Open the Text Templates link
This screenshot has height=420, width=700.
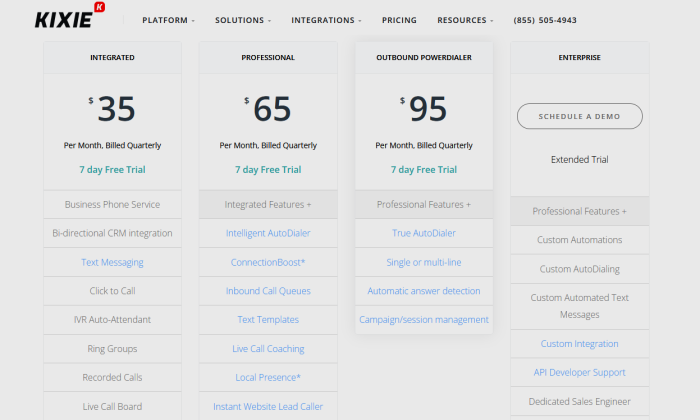click(268, 320)
